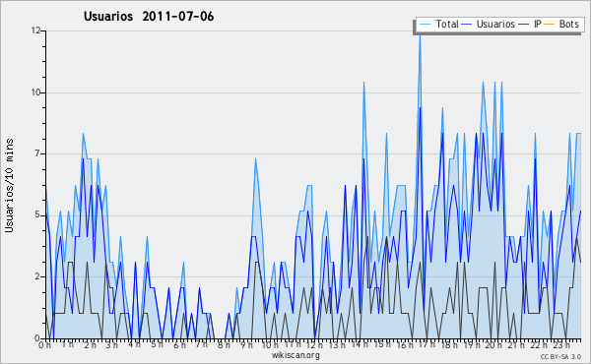Image resolution: width=591 pixels, height=364 pixels.
Task: Click the x-axis label '4 h'
Action: 134,344
